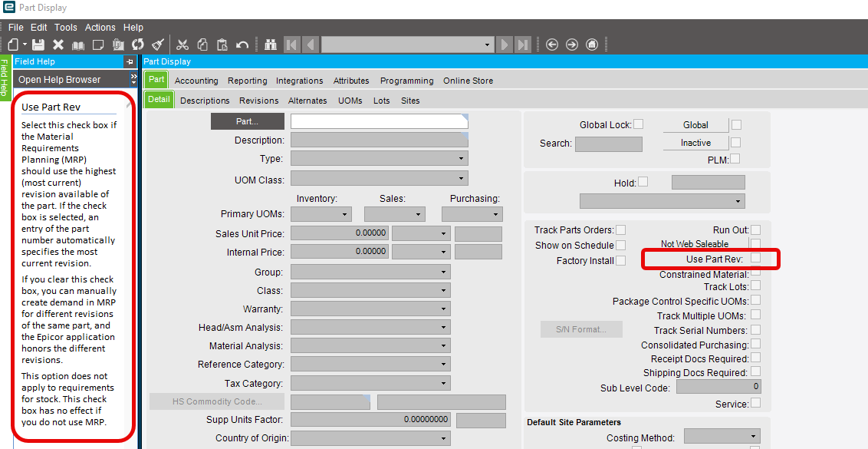
Task: Enable the Track Lots checkbox
Action: 755,286
